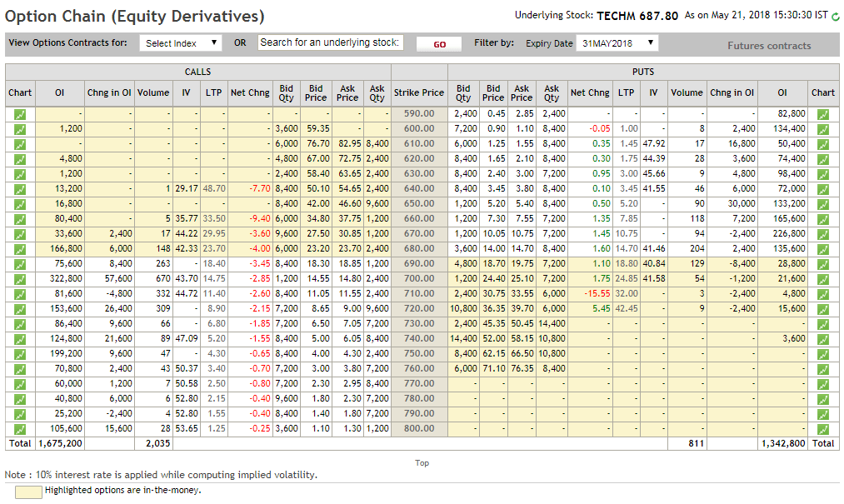
Task: Select puts Chng in OI 30,000
Action: click(742, 203)
